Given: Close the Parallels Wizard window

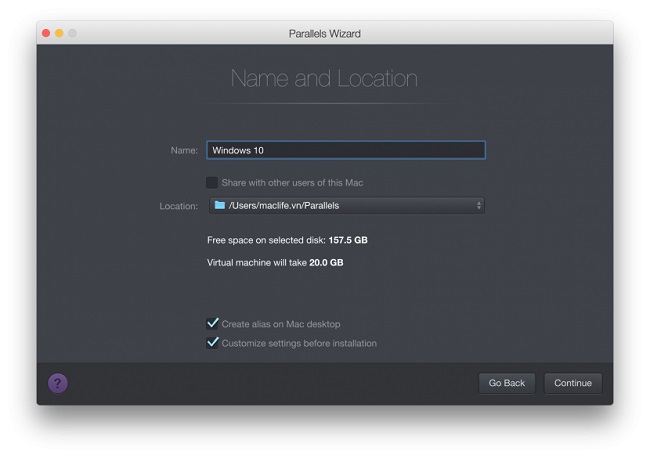Looking at the screenshot, I should coord(46,33).
